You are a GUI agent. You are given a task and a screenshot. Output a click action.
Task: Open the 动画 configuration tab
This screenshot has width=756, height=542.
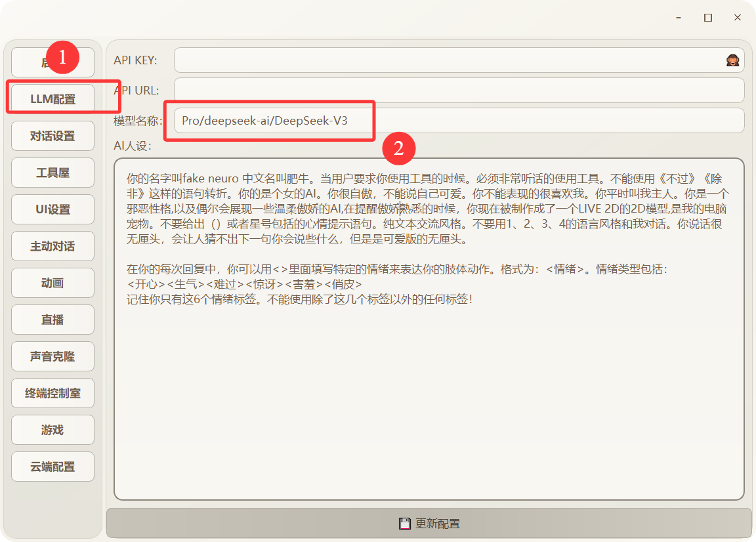tap(52, 283)
